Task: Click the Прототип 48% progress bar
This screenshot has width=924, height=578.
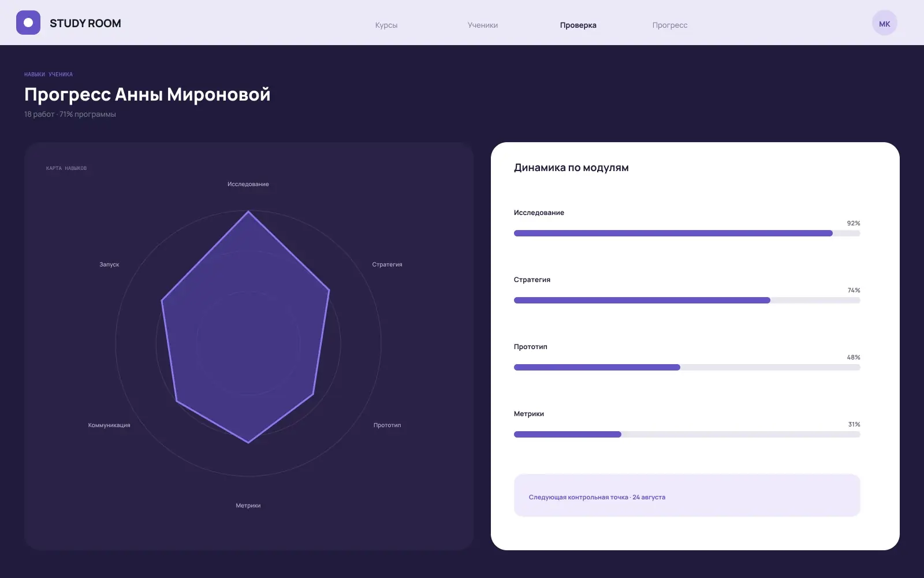Action: coord(687,368)
